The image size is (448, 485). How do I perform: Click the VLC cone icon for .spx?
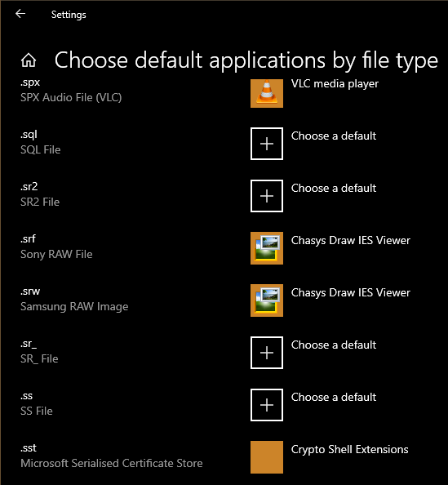(267, 93)
